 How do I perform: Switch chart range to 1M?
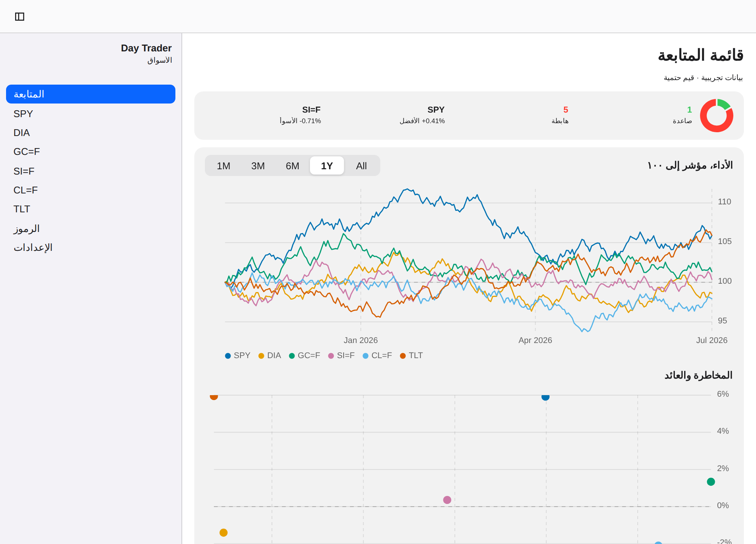click(223, 166)
